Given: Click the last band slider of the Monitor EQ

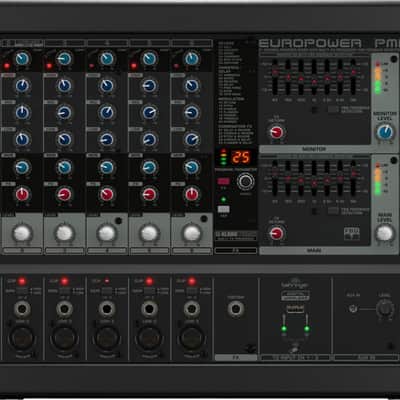Looking at the screenshot, I should [353, 77].
